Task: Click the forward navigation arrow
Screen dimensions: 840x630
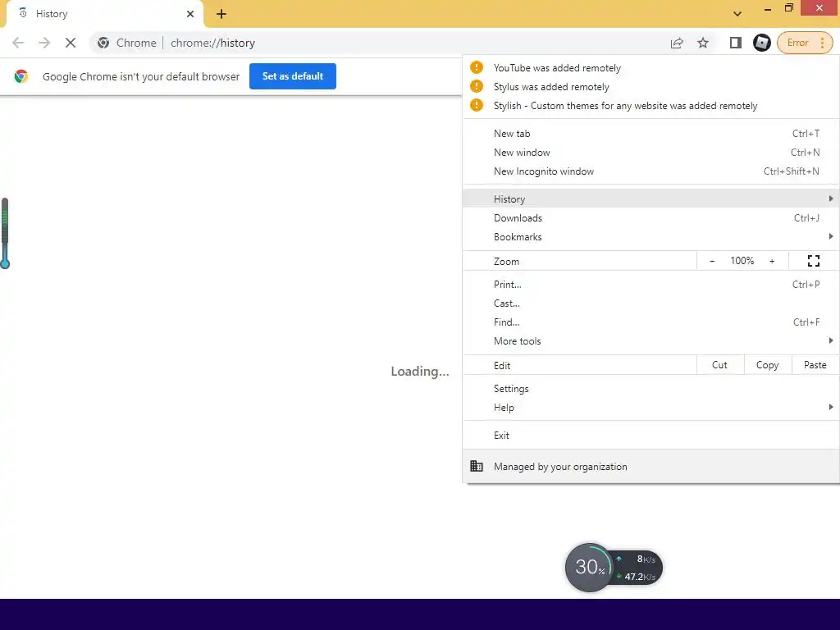Action: pyautogui.click(x=44, y=43)
